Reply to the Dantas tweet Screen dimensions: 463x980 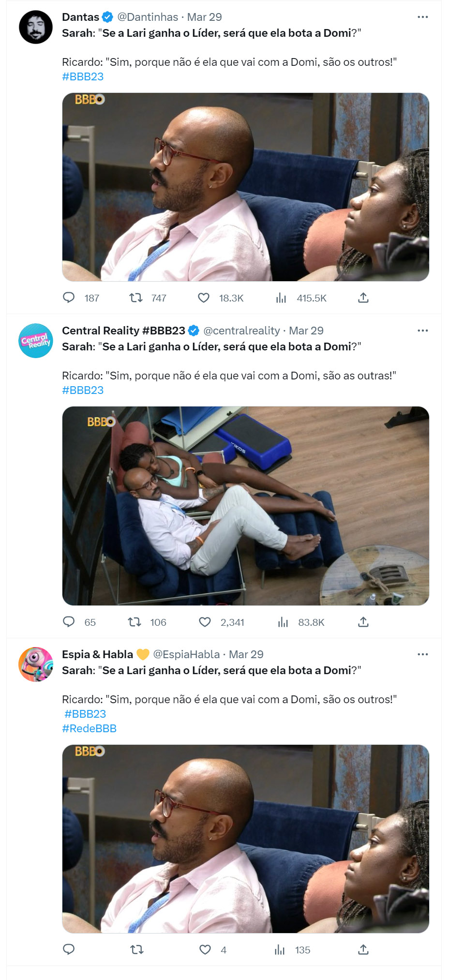pos(69,297)
